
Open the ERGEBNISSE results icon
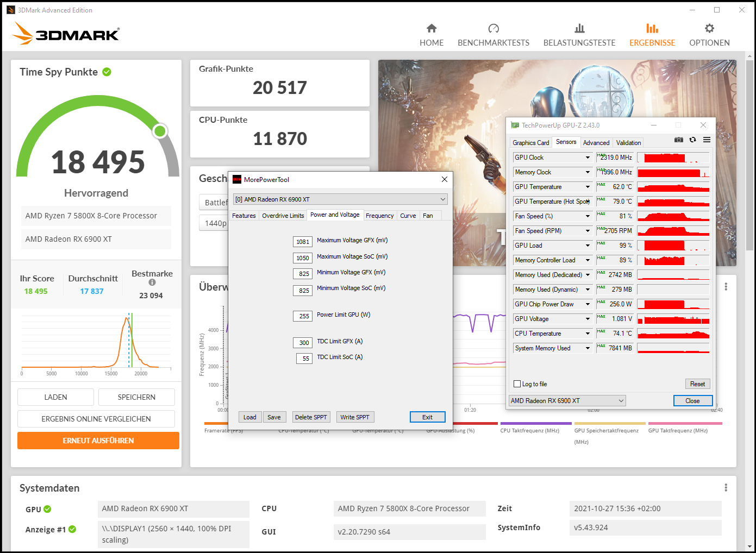click(652, 28)
